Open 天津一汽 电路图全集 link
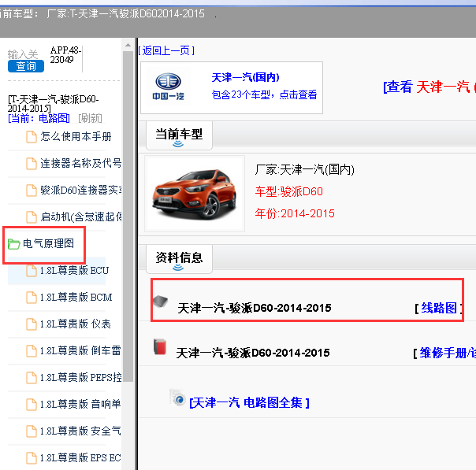Viewport: 476px width, 470px height. (249, 402)
